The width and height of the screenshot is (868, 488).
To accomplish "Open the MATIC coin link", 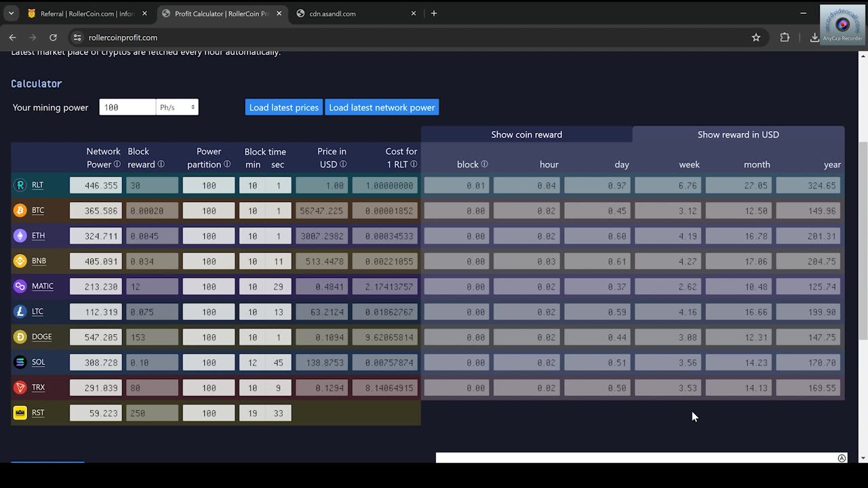I will tap(43, 286).
